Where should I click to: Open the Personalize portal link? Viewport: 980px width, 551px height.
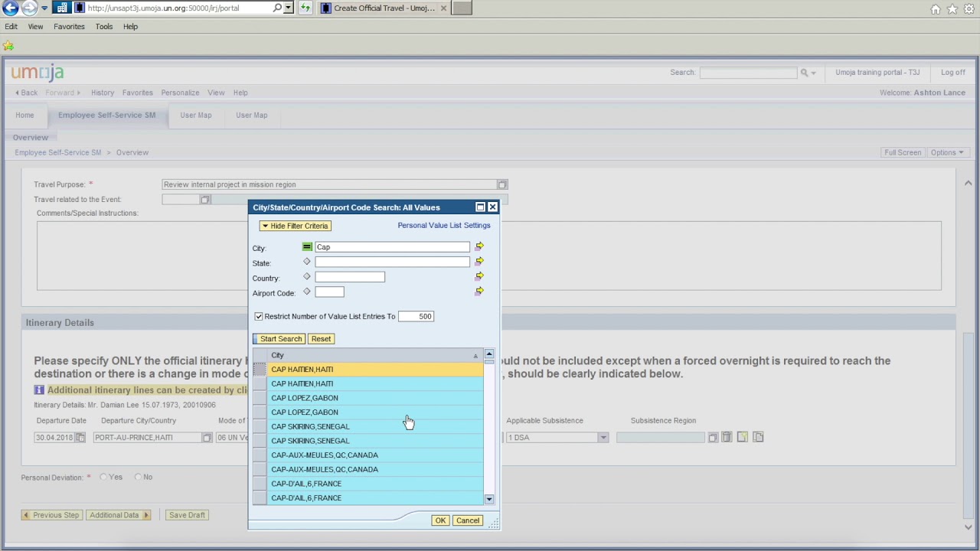(x=180, y=93)
